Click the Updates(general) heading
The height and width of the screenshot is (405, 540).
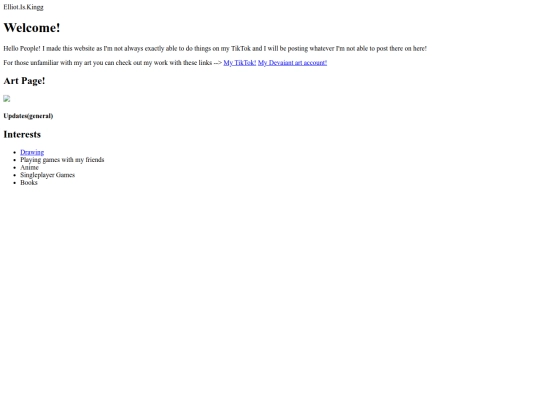(x=28, y=116)
